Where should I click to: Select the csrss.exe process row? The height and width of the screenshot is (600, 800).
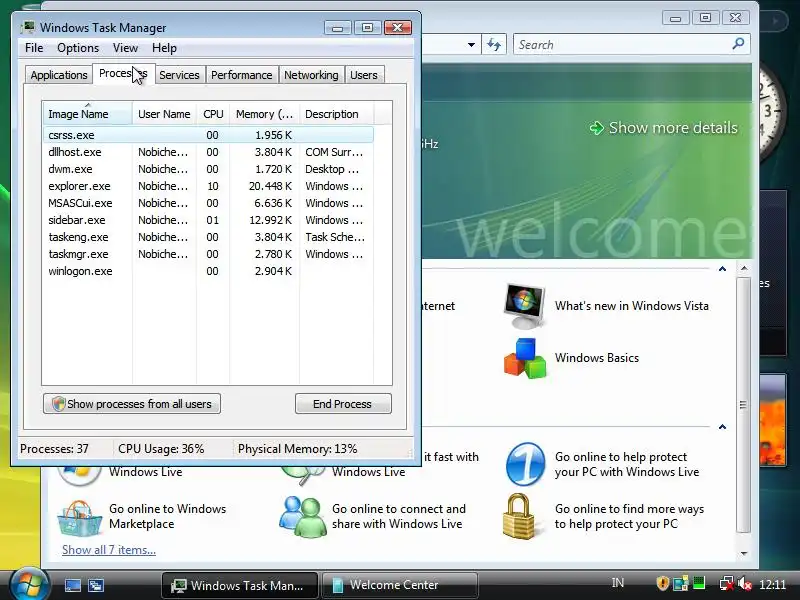pyautogui.click(x=208, y=135)
